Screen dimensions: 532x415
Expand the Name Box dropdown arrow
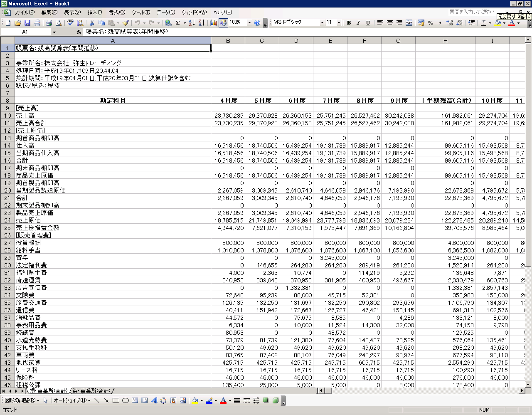pos(54,32)
